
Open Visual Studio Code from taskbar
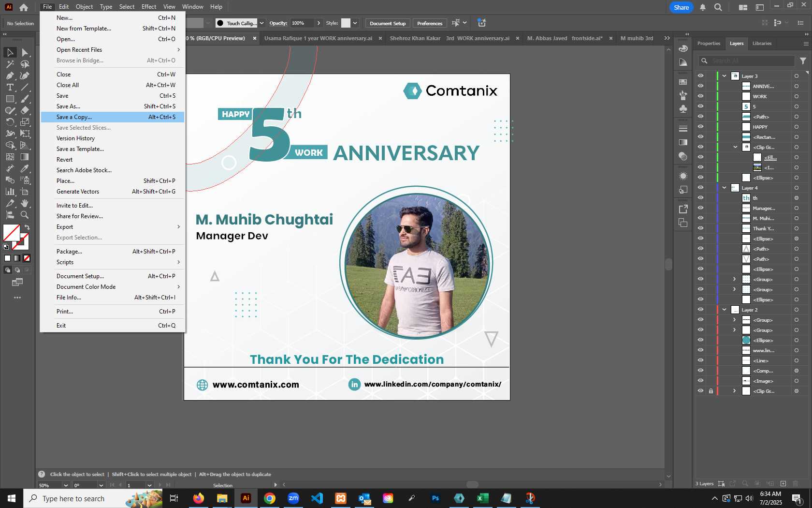point(317,498)
